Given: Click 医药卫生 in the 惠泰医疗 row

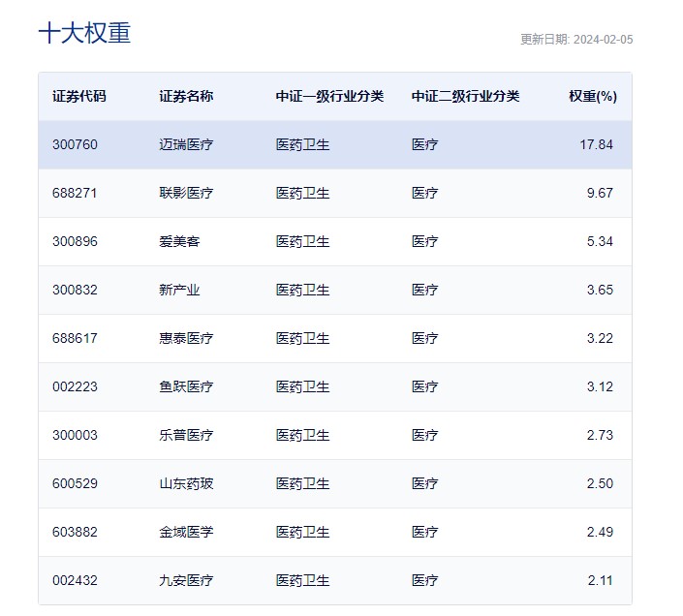Looking at the screenshot, I should (302, 338).
